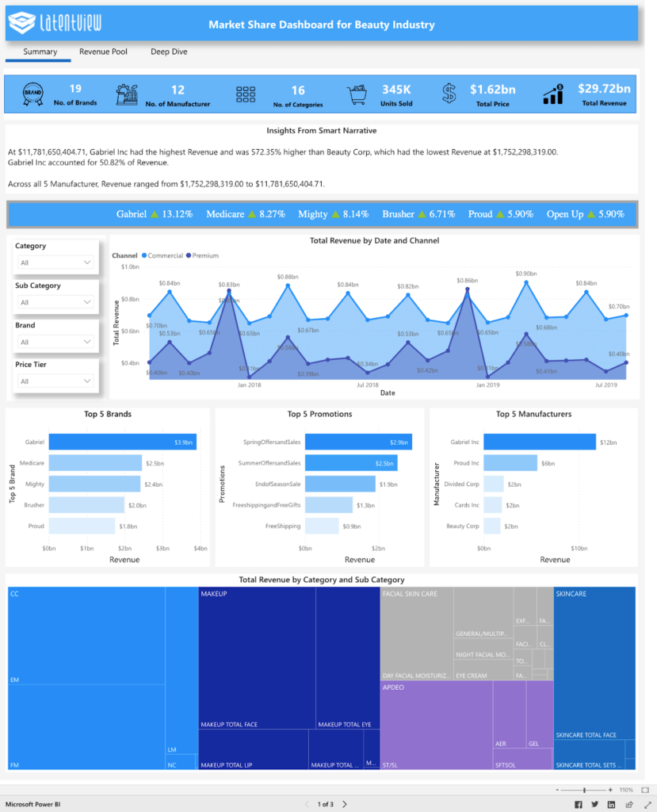The width and height of the screenshot is (657, 812).
Task: Open the Brand filter dropdown
Action: coord(55,342)
